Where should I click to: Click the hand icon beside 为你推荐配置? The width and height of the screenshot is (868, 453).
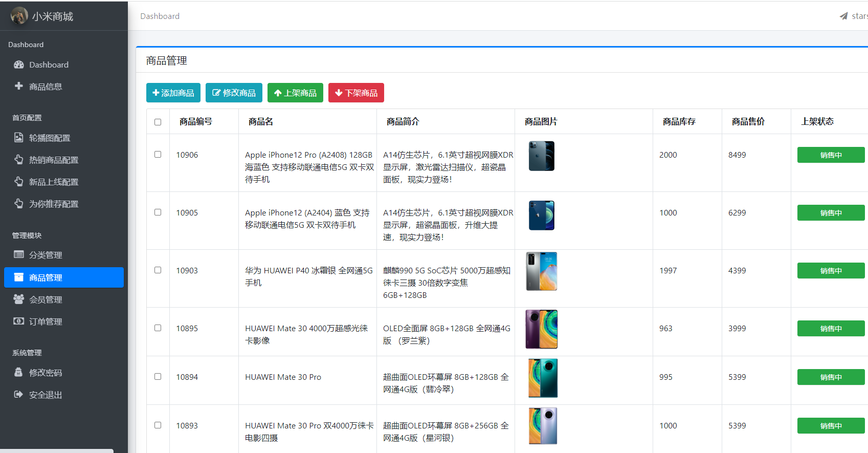tap(19, 204)
